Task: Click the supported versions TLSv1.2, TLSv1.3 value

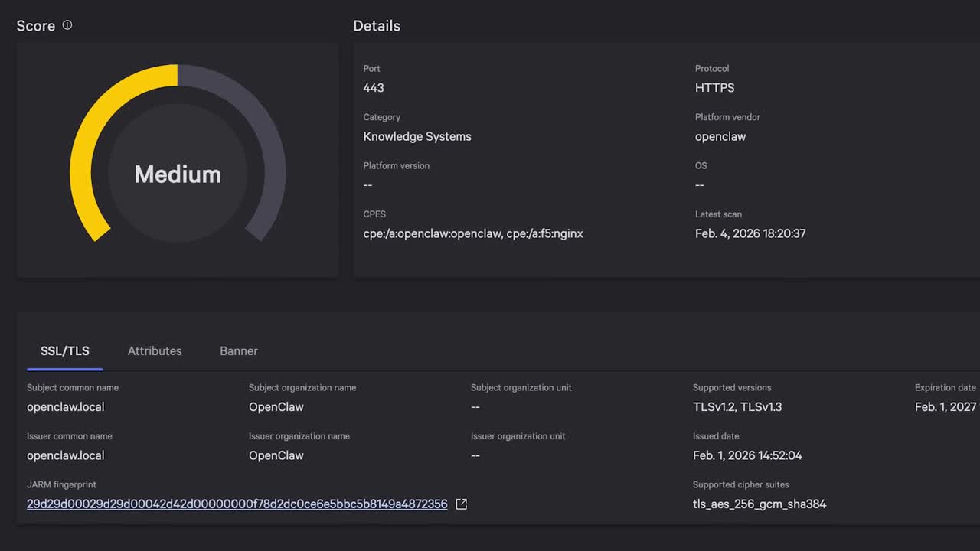Action: 737,407
